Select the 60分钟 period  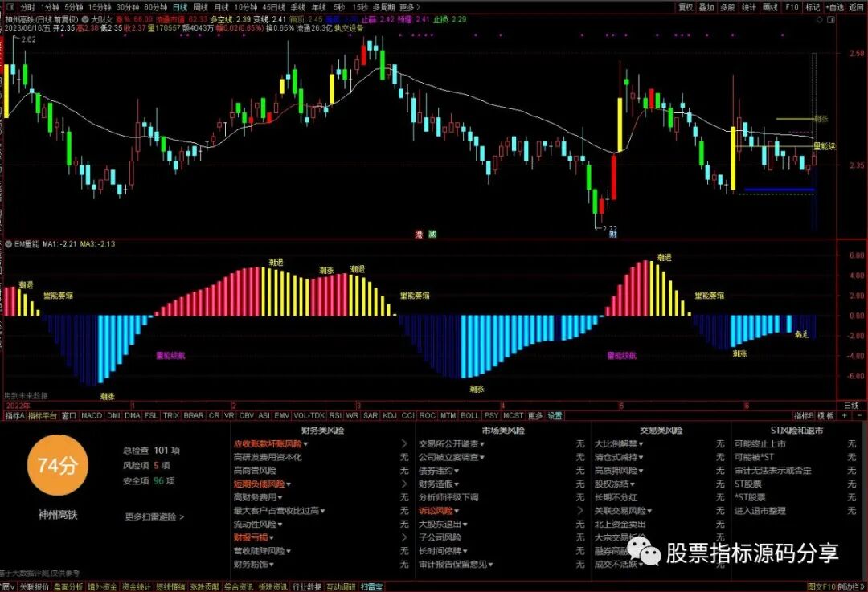156,7
